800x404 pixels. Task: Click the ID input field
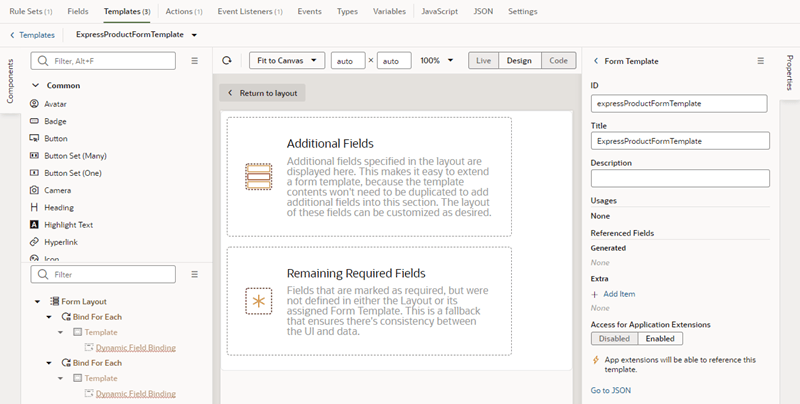click(679, 104)
